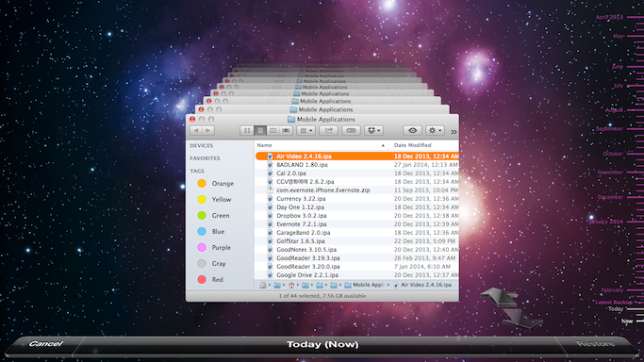644x362 pixels.
Task: Select the Gray tag in sidebar
Action: [x=211, y=264]
